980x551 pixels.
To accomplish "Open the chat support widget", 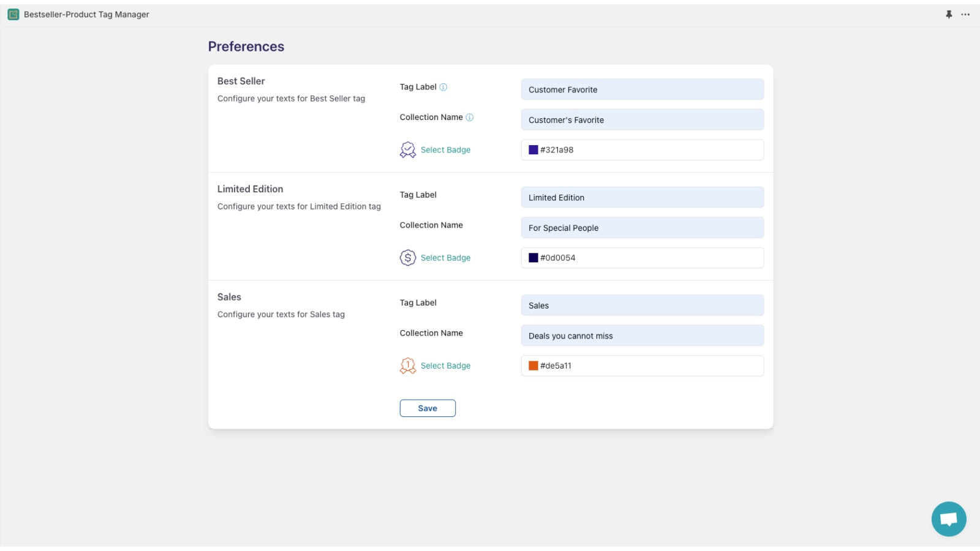I will 948,519.
